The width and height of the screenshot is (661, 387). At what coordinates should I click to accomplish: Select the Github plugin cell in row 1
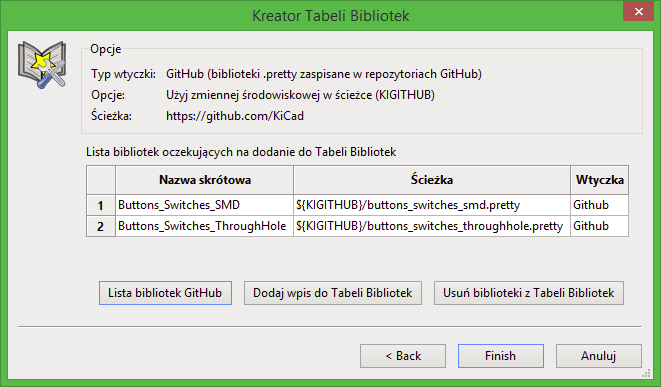[599, 205]
